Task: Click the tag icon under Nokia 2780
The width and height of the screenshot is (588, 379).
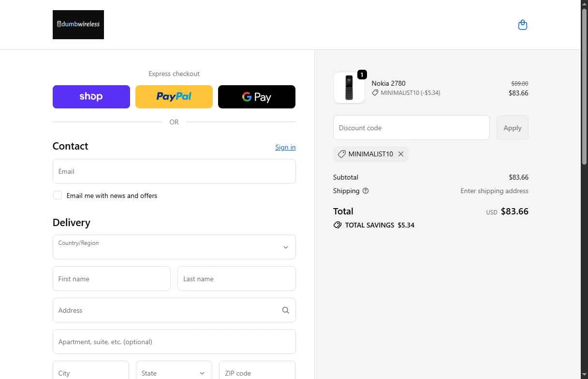Action: click(375, 92)
